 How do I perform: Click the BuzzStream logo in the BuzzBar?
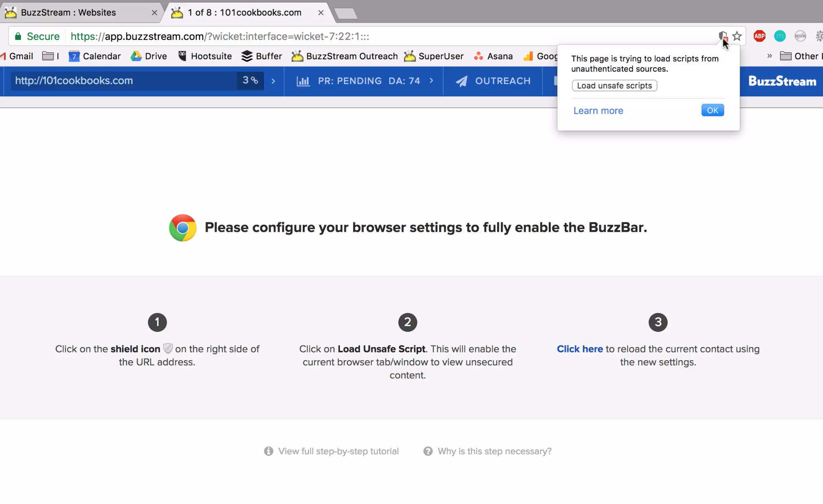782,81
